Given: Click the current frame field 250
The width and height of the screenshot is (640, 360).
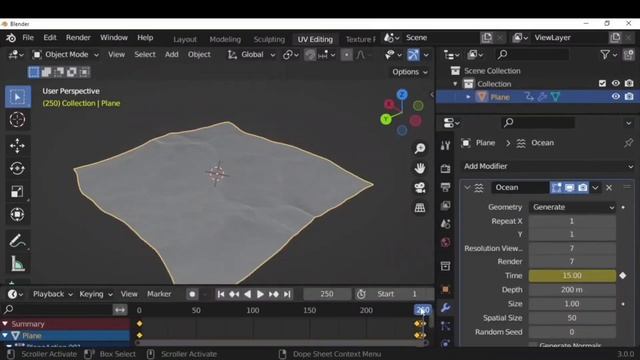Looking at the screenshot, I should pyautogui.click(x=327, y=294).
